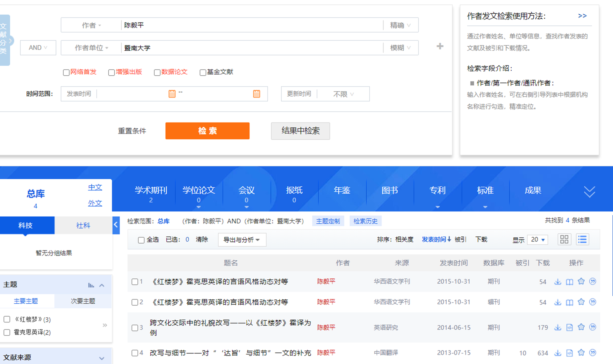Favorite the row 1 result with star

point(581,281)
